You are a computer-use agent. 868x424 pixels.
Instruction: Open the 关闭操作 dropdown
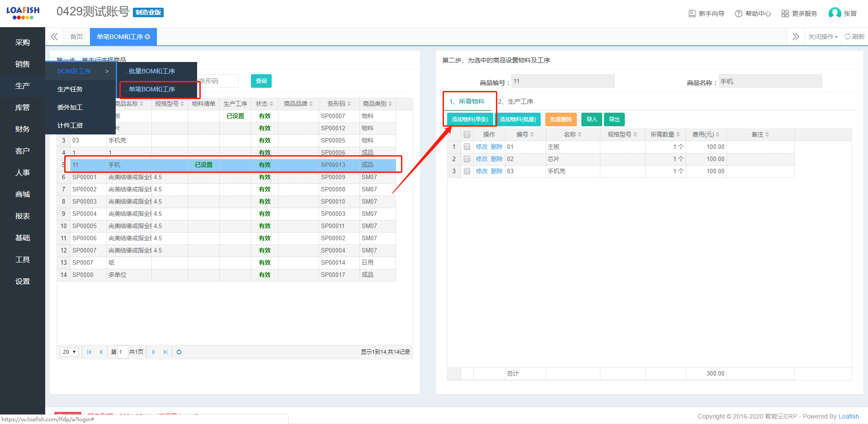pos(823,37)
